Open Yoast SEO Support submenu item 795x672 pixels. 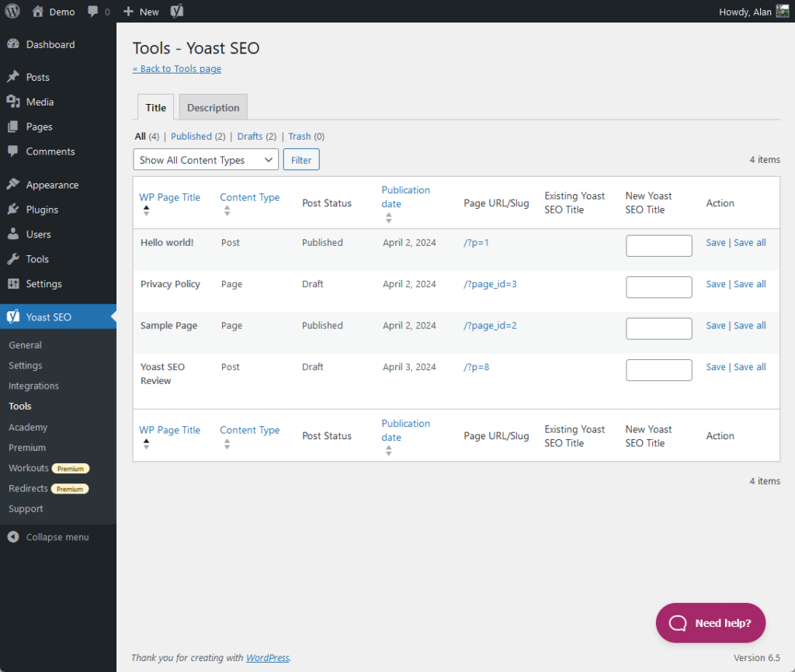(26, 509)
